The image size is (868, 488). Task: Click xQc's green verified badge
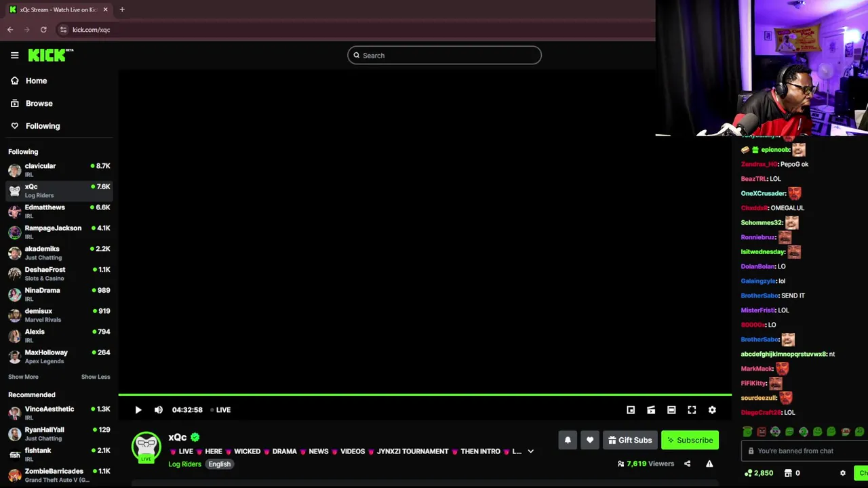pyautogui.click(x=195, y=437)
